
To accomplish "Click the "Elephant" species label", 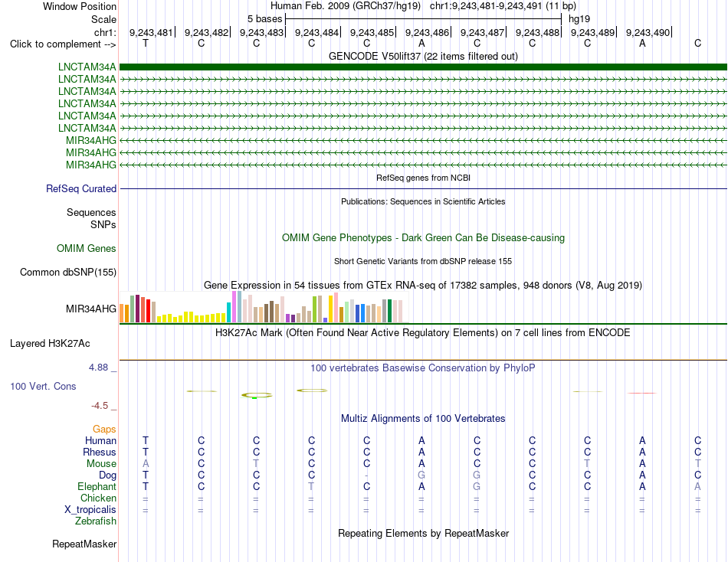I will pyautogui.click(x=97, y=486).
